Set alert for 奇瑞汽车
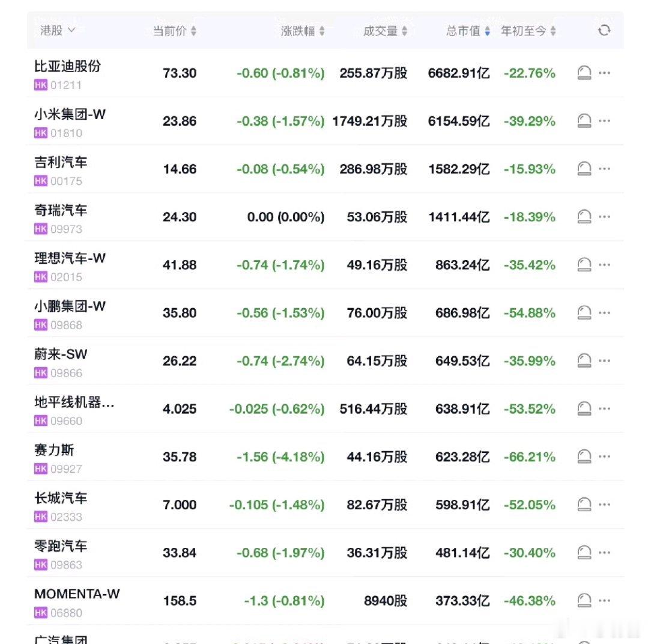The height and width of the screenshot is (644, 648). point(584,217)
